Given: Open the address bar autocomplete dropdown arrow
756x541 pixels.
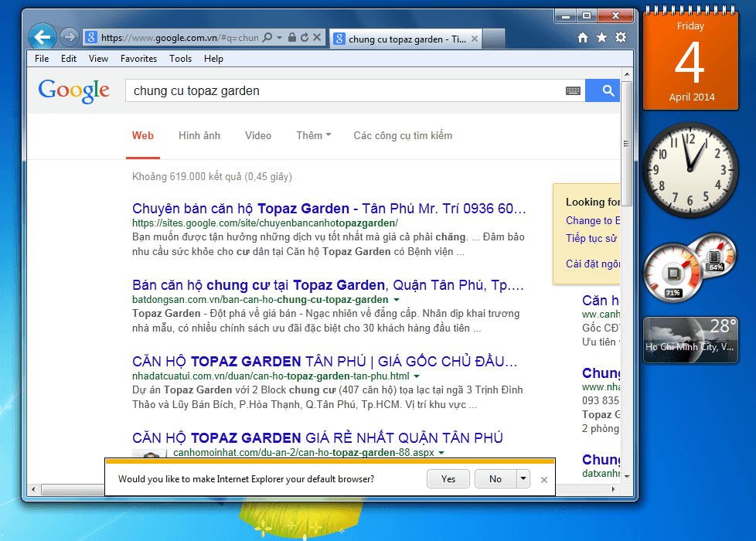Looking at the screenshot, I should coord(279,37).
